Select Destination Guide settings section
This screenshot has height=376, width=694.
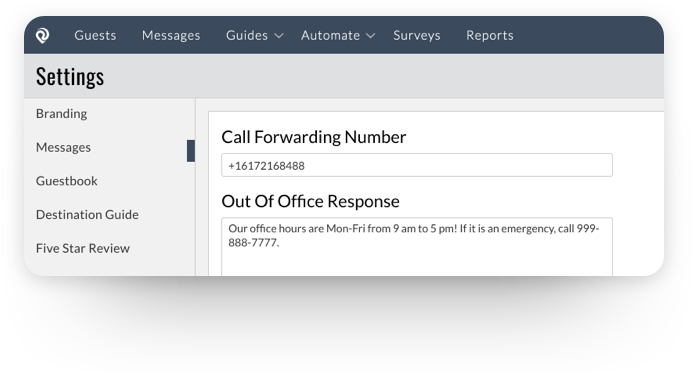pyautogui.click(x=87, y=215)
